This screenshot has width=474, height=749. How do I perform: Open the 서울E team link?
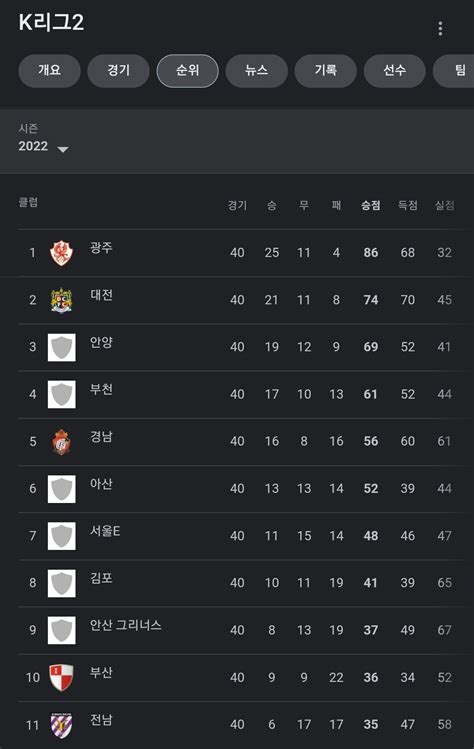pyautogui.click(x=105, y=531)
